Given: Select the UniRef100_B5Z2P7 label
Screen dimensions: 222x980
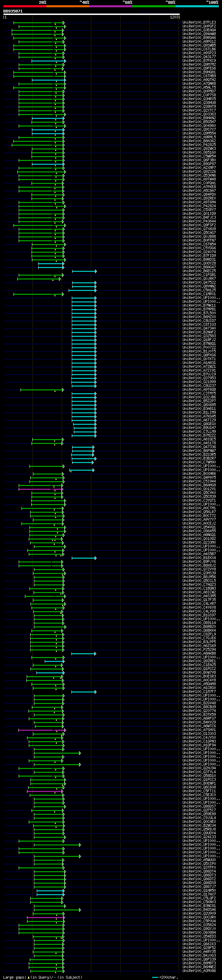Looking at the screenshot, I should pos(199,400).
